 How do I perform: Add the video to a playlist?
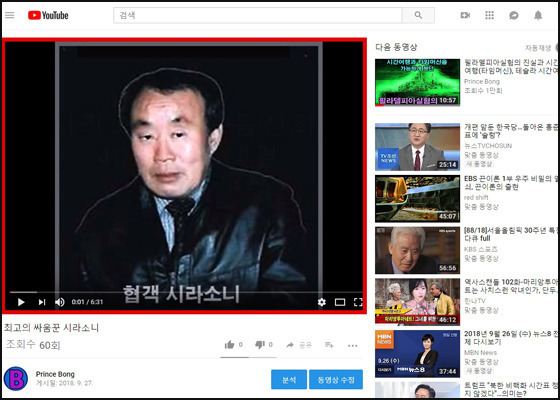pos(329,345)
